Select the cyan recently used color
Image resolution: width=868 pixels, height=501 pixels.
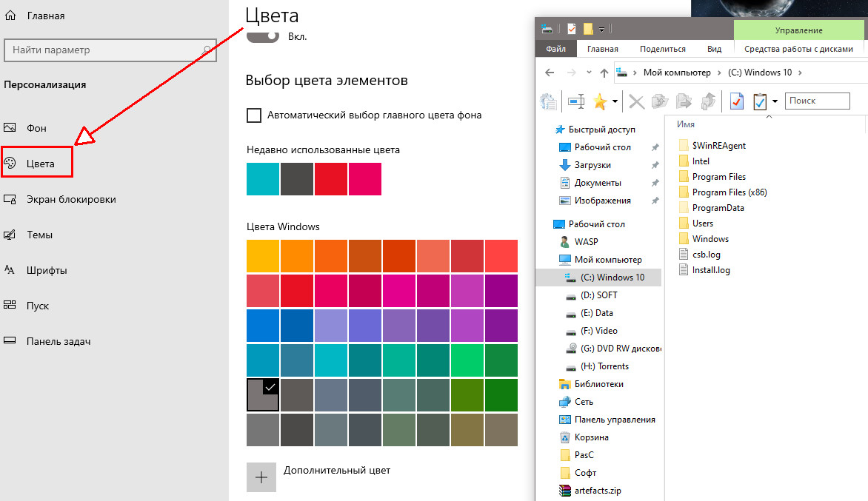(263, 179)
